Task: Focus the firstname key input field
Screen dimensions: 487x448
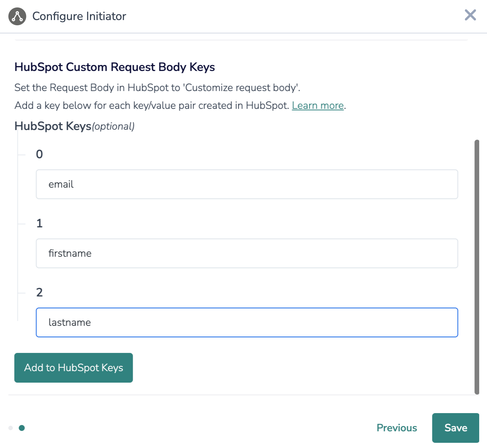Action: click(x=246, y=253)
